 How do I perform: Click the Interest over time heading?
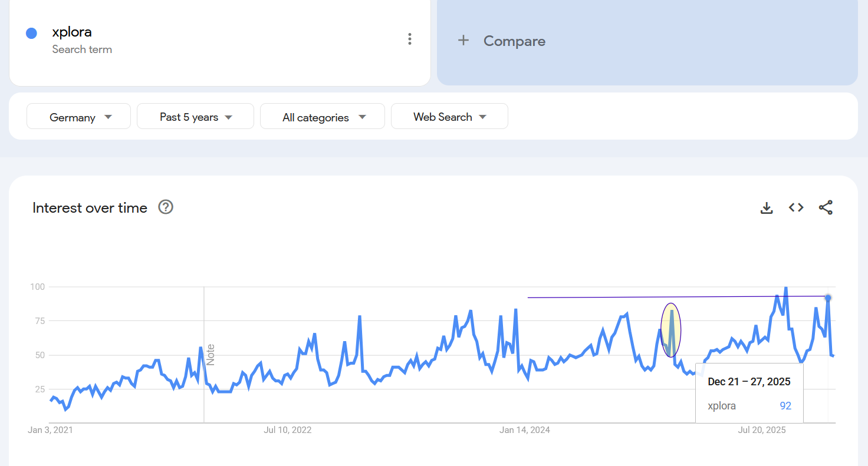[x=90, y=208]
